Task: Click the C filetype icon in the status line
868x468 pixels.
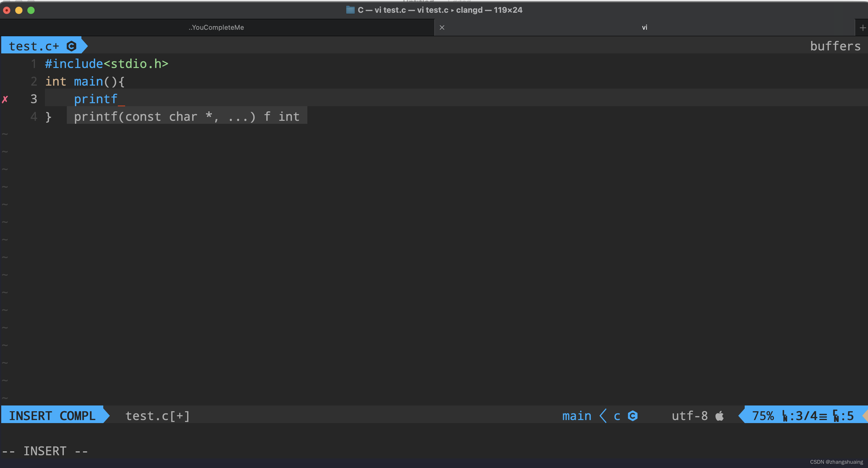Action: 632,416
